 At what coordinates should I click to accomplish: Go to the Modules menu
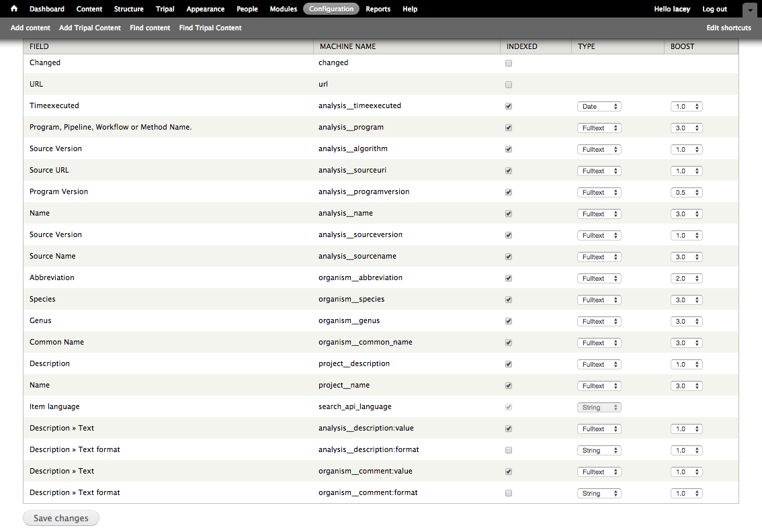(x=283, y=9)
